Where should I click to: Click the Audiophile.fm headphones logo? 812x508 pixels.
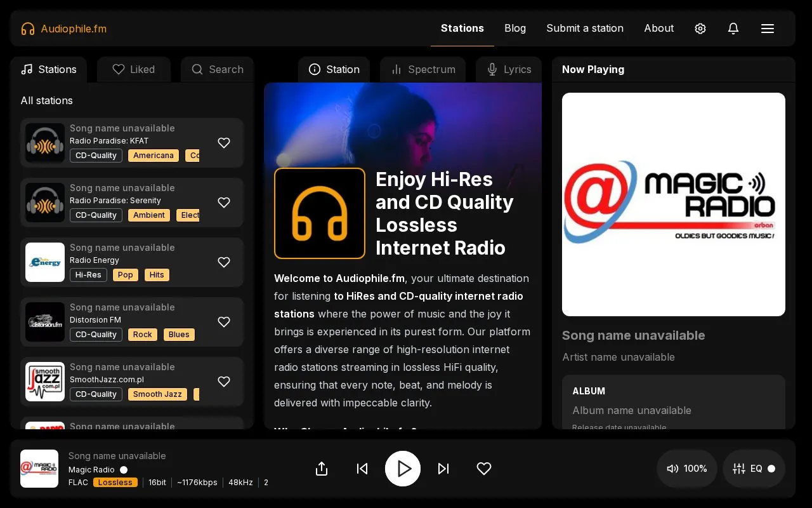28,29
